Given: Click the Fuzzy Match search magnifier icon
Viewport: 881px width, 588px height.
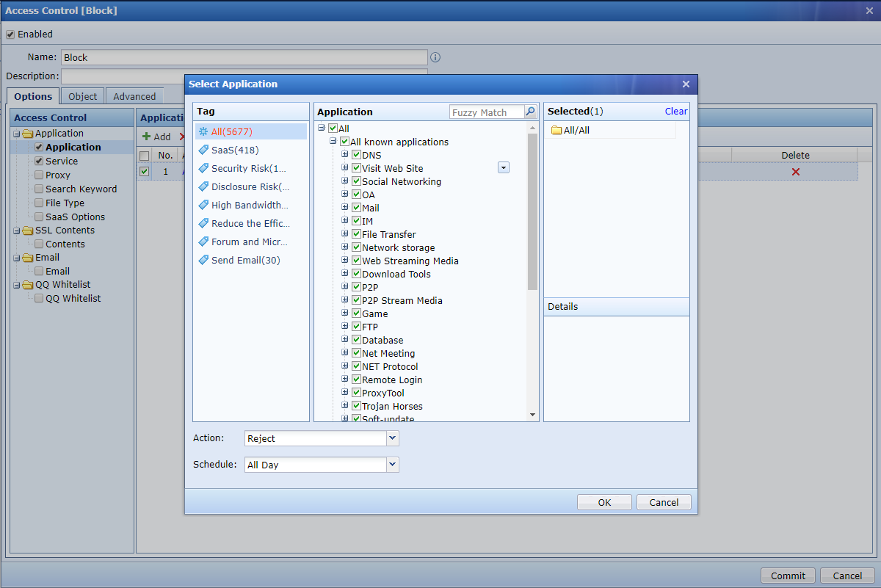Looking at the screenshot, I should (x=530, y=112).
